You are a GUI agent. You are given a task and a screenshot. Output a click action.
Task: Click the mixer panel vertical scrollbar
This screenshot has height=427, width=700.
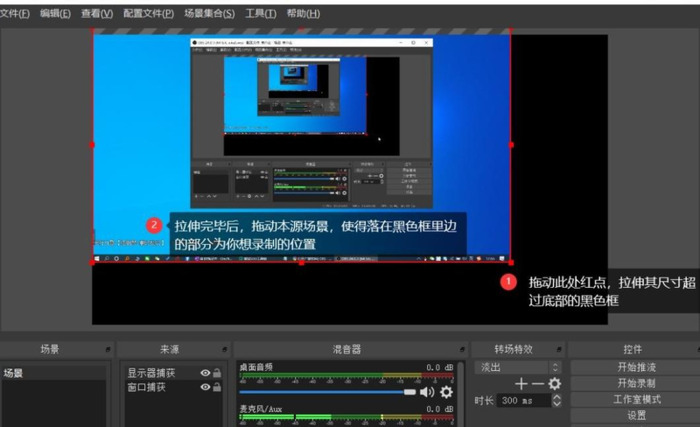tap(461, 393)
